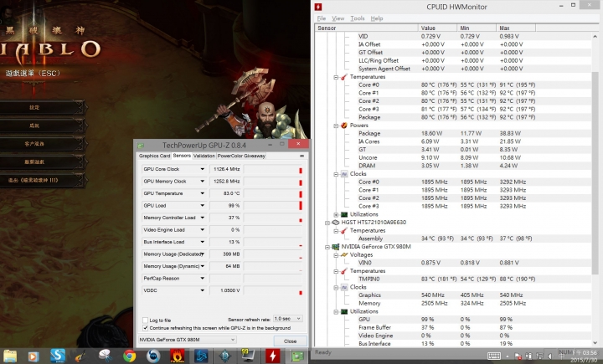Switch to the Diablo III taskbar icon
603x364 pixels.
point(225,356)
